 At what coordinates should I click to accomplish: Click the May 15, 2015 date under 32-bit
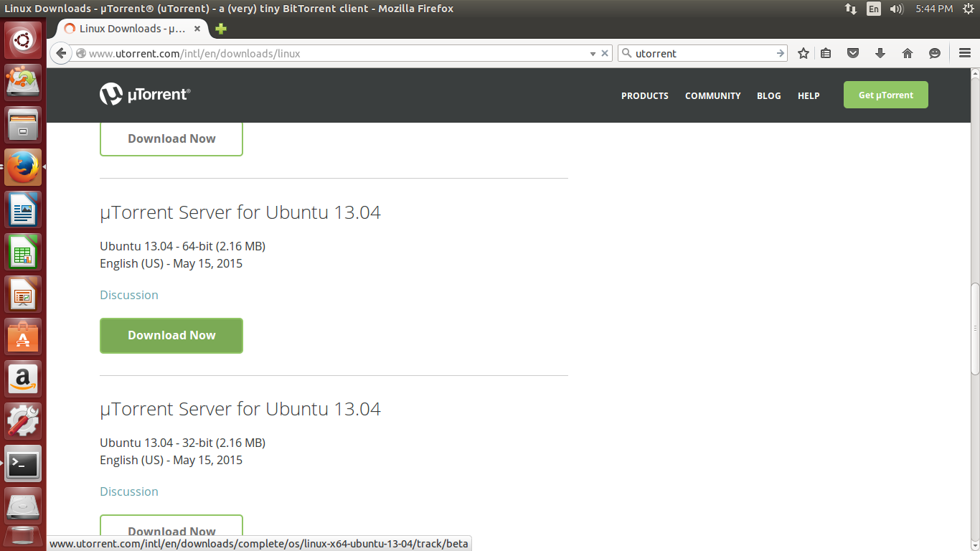tap(207, 460)
